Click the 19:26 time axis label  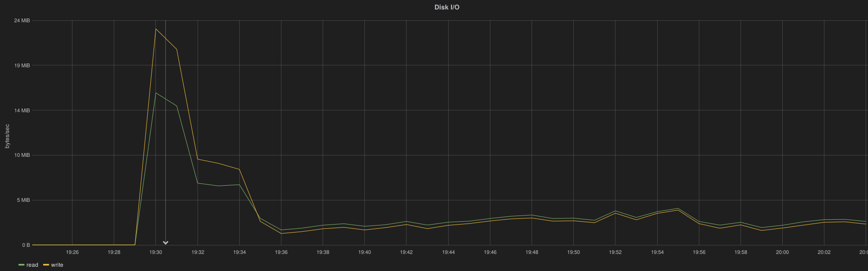tap(72, 252)
